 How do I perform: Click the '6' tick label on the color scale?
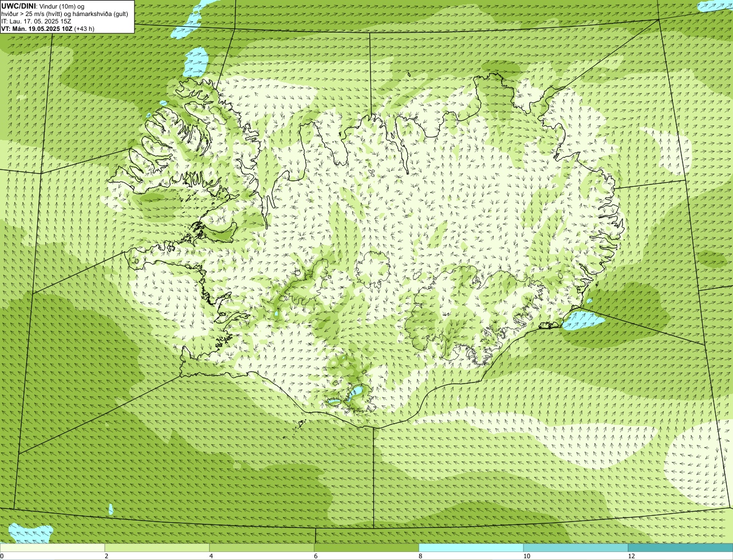point(316,556)
